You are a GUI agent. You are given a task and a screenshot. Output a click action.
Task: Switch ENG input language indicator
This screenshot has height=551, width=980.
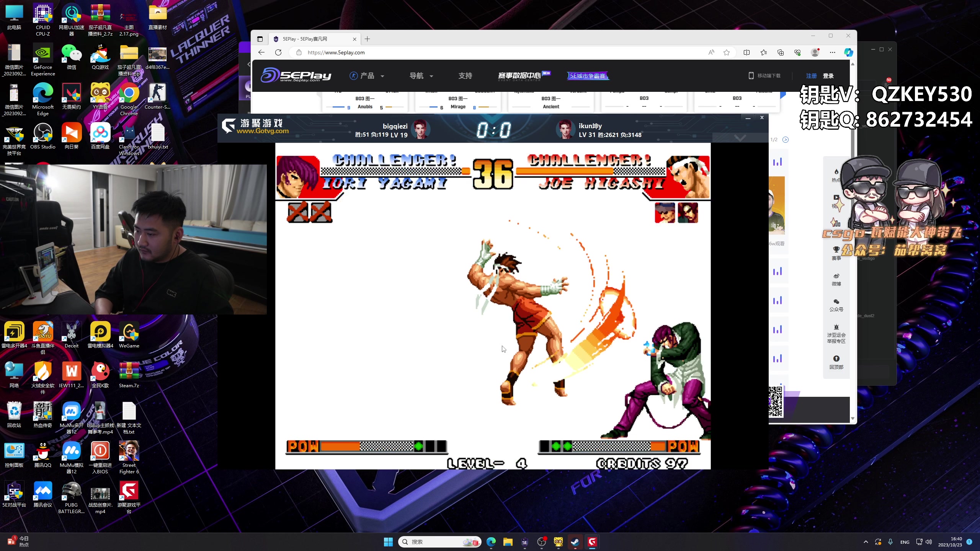[905, 542]
